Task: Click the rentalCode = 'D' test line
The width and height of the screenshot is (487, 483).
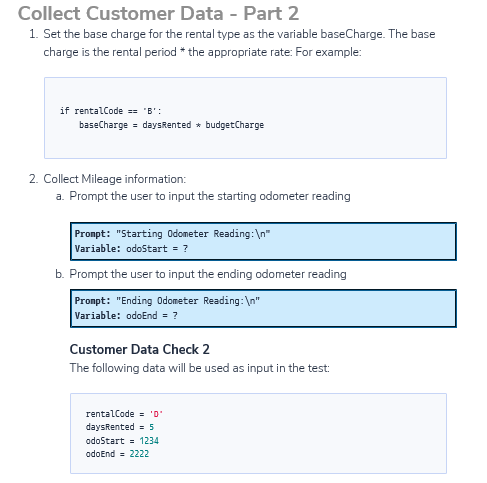Action: click(x=124, y=414)
